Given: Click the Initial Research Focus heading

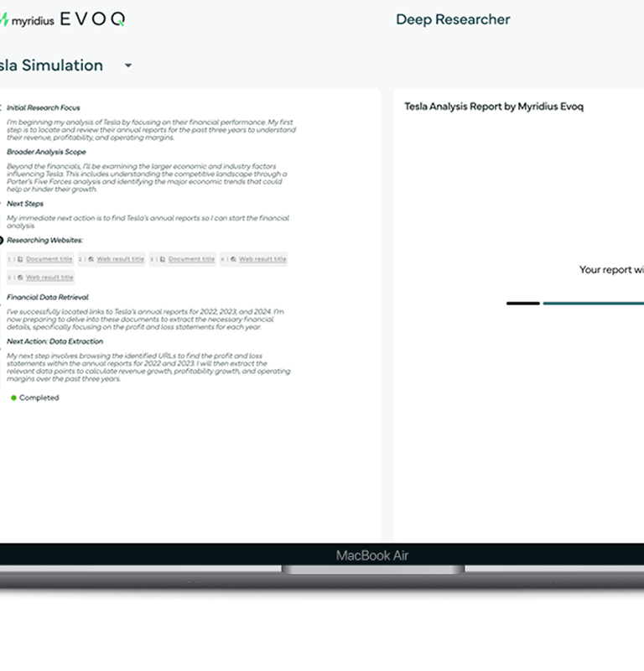Looking at the screenshot, I should click(x=44, y=108).
